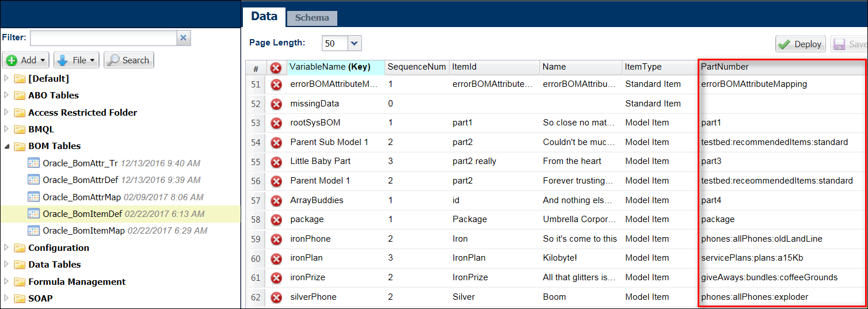Open the File dropdown menu
This screenshot has height=309, width=868.
[77, 60]
